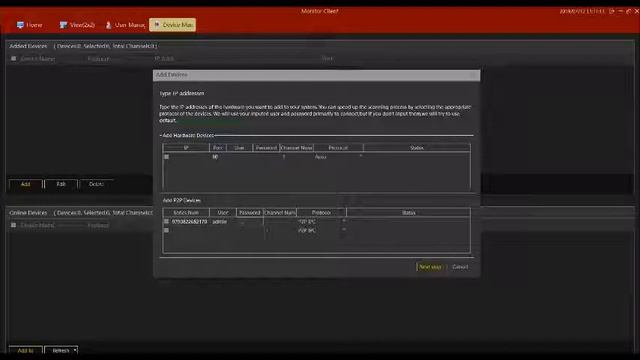Click the admin user cell in the P2P table

(220, 221)
